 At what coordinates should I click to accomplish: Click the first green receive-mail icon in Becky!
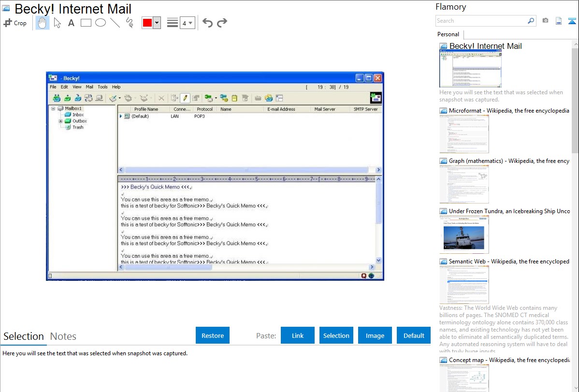click(57, 98)
